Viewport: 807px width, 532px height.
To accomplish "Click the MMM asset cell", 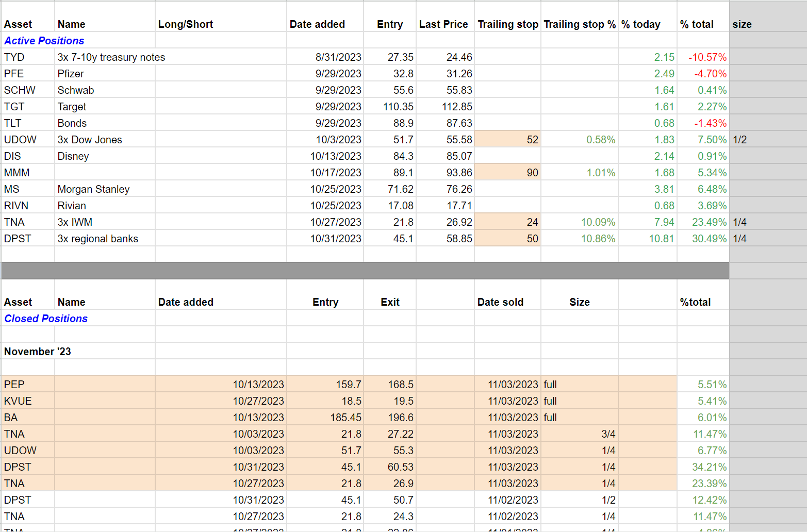I will click(28, 173).
